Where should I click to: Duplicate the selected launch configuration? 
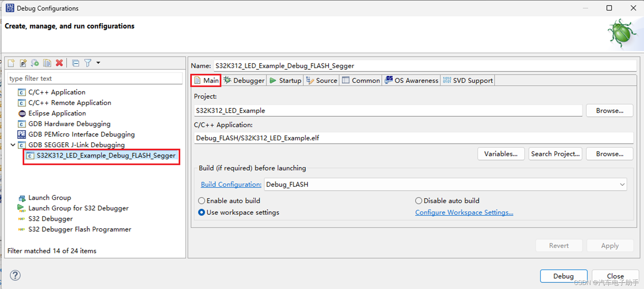pos(47,63)
